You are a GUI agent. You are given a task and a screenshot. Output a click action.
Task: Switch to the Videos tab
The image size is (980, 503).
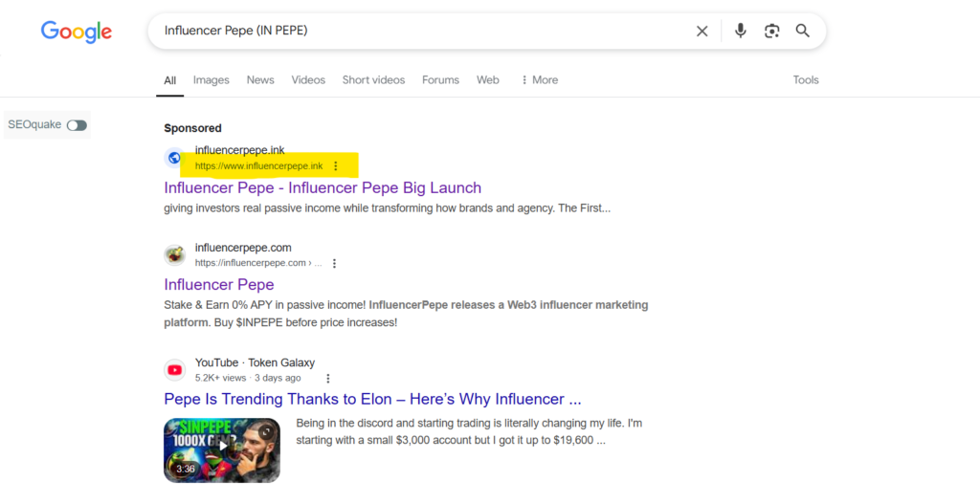(308, 80)
